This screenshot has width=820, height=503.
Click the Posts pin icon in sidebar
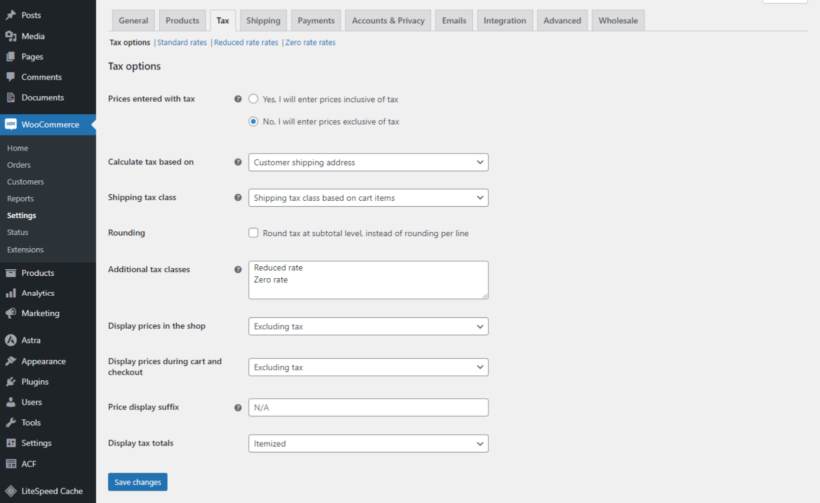coord(10,15)
